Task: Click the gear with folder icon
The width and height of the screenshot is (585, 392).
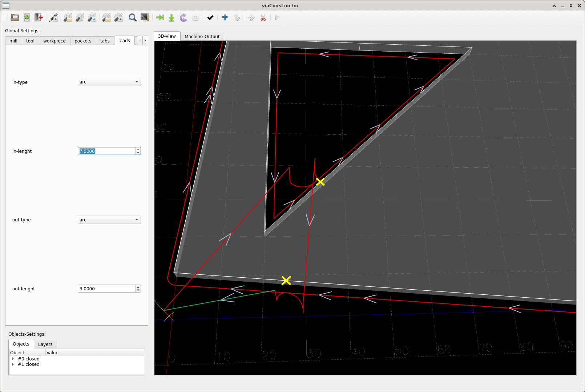Action: (x=68, y=17)
